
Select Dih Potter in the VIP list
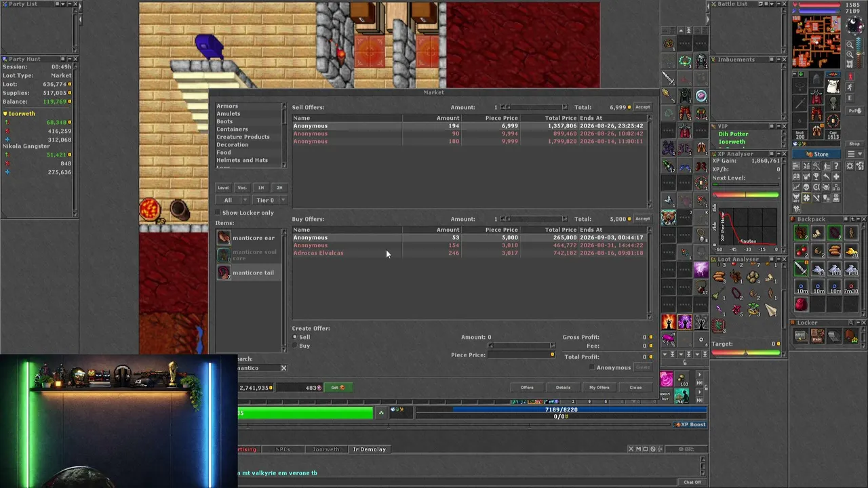click(734, 134)
